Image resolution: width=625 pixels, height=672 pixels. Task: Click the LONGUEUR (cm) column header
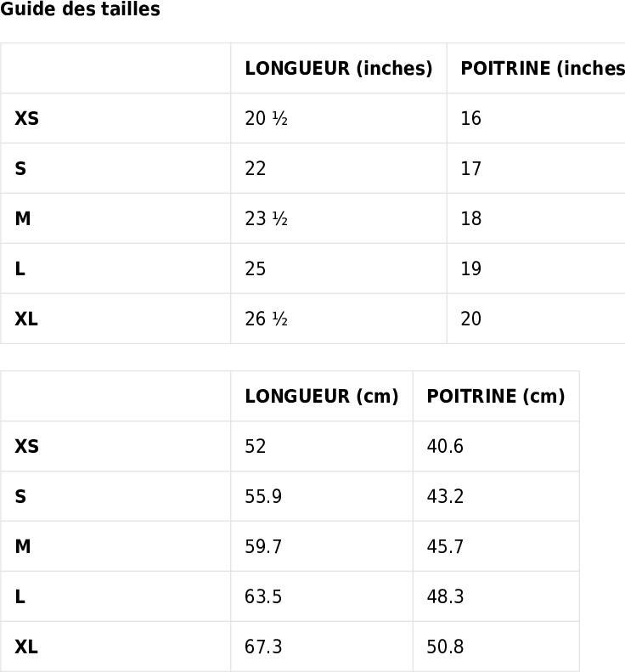click(x=321, y=396)
